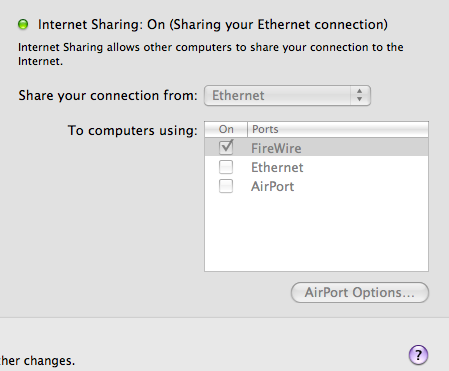
Task: Select the FireWire row label
Action: click(276, 148)
